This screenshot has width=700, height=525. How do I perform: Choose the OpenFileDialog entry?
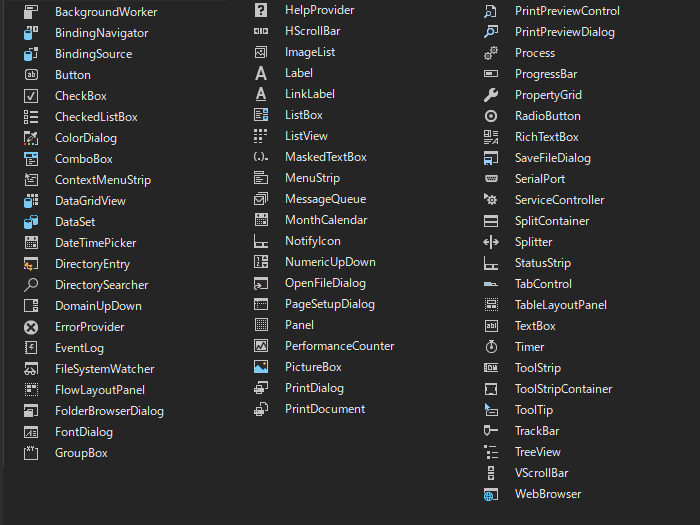tap(325, 283)
